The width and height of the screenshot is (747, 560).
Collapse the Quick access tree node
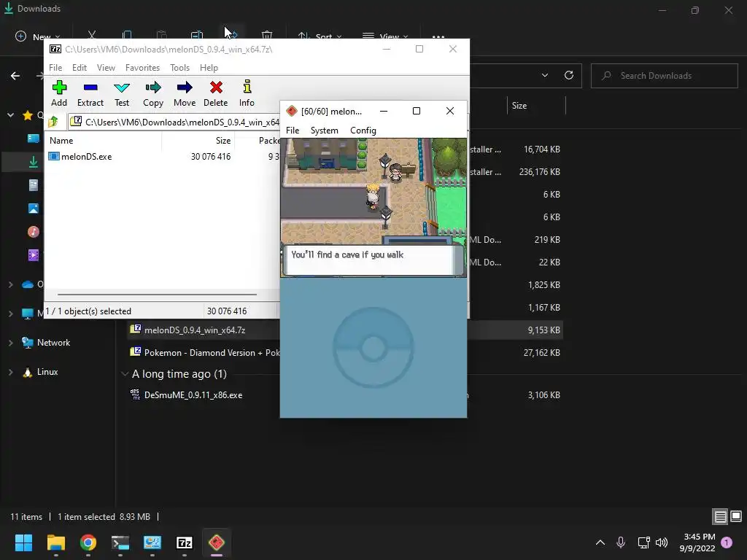(x=10, y=115)
